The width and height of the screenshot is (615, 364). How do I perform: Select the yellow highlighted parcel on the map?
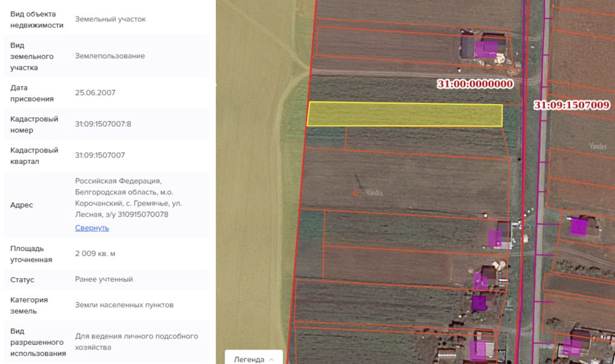[404, 114]
